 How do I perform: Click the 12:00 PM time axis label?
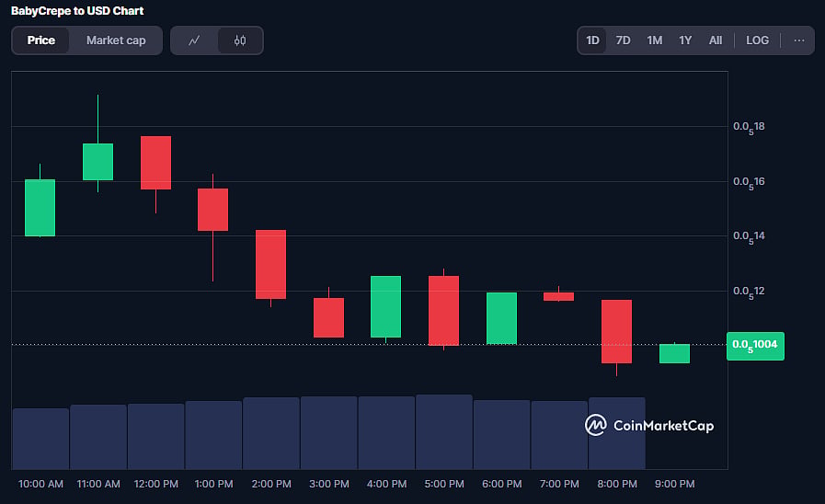pos(155,484)
